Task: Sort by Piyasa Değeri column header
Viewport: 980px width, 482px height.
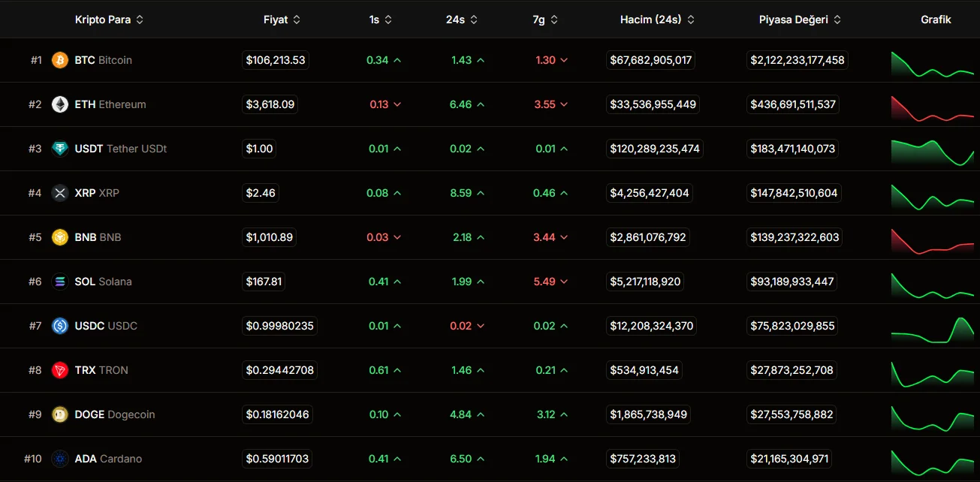Action: [x=799, y=20]
